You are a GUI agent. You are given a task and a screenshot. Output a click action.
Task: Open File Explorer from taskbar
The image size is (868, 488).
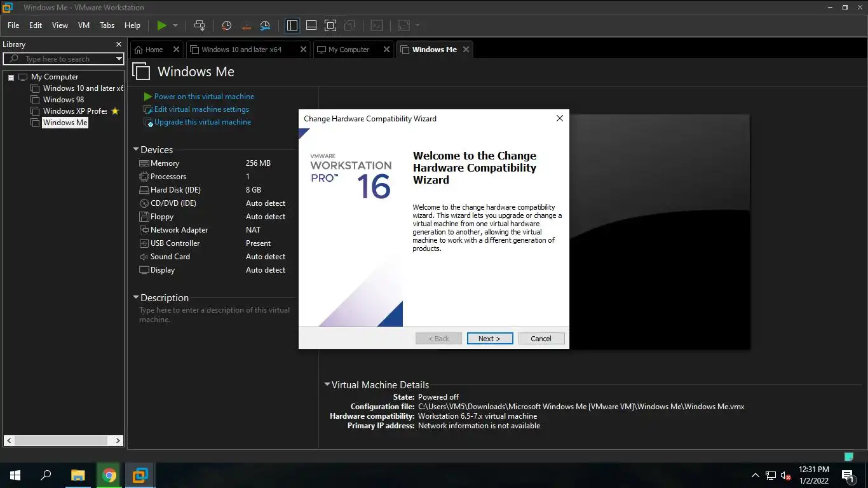point(78,475)
